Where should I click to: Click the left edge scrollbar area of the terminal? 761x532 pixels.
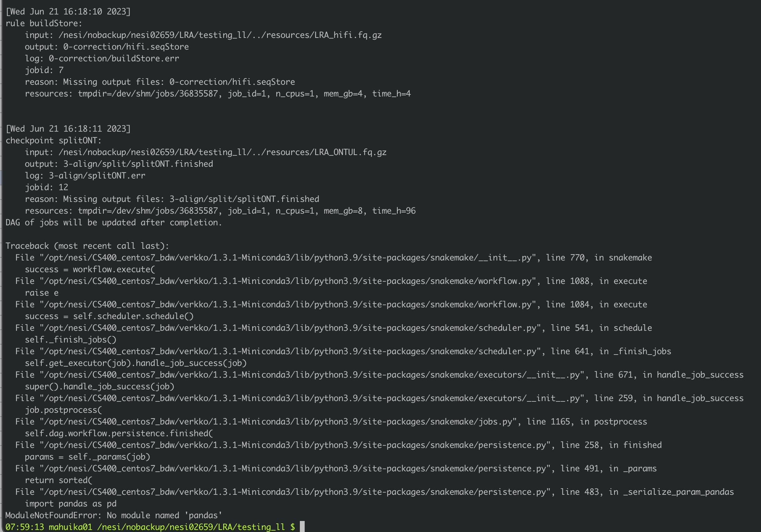2,265
